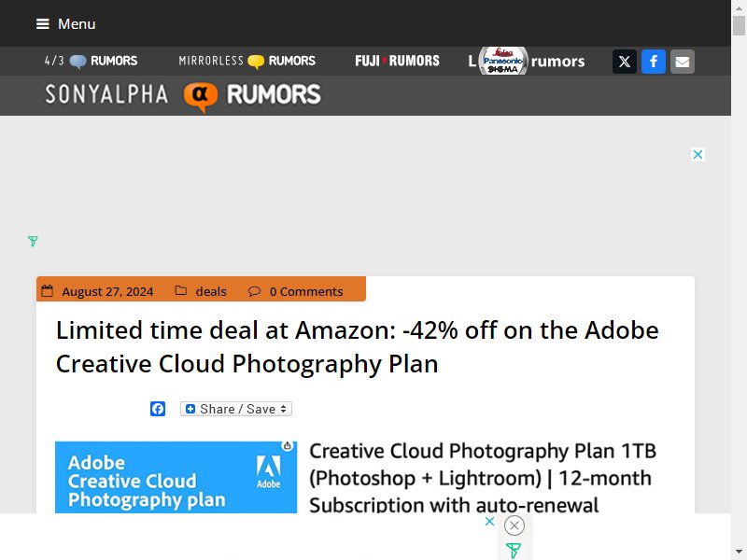This screenshot has width=747, height=560.
Task: Dismiss bottom ad with circled X
Action: click(x=514, y=525)
